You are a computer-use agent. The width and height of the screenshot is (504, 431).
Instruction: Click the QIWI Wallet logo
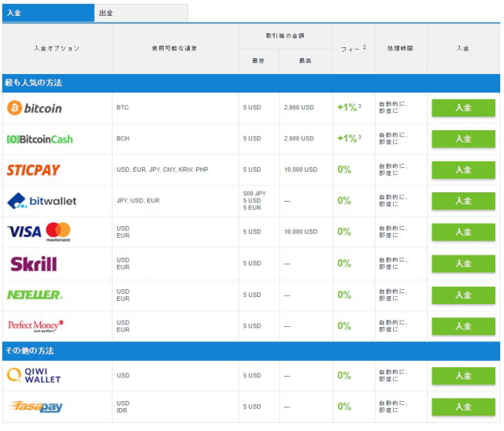click(x=34, y=375)
